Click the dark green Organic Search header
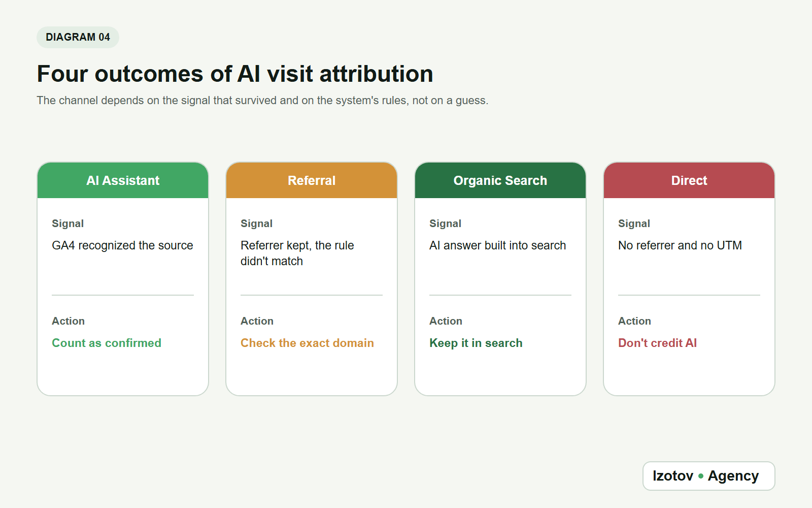This screenshot has height=508, width=812. (500, 180)
